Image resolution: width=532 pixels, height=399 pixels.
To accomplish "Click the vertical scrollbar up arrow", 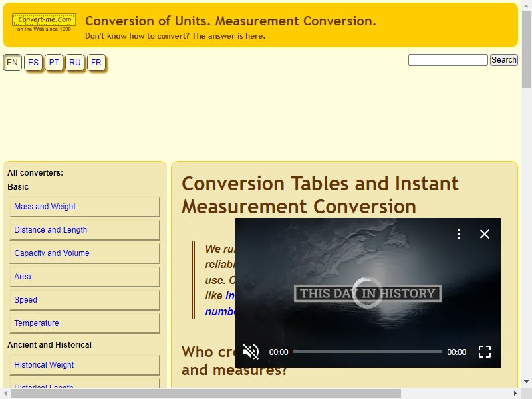I will pyautogui.click(x=526, y=5).
